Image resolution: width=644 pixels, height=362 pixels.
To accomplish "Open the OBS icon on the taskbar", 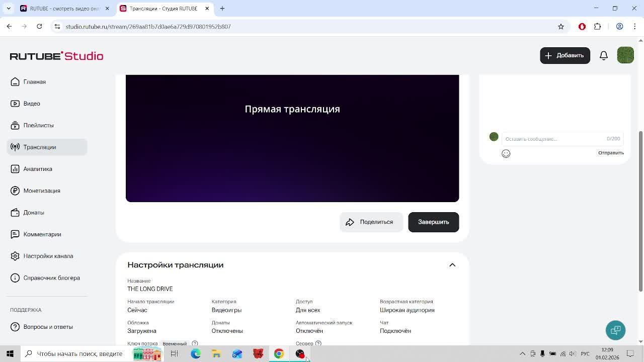I will pyautogui.click(x=300, y=354).
